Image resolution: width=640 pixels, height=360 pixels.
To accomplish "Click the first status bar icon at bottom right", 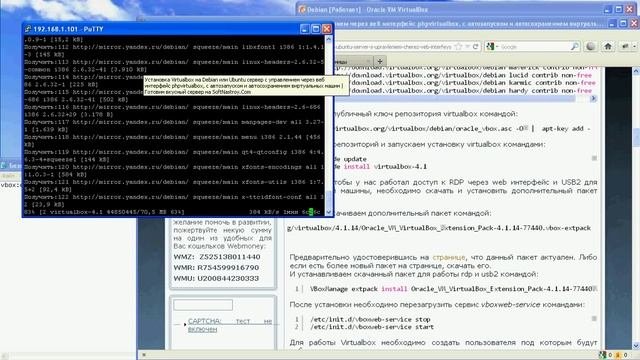I will (603, 355).
